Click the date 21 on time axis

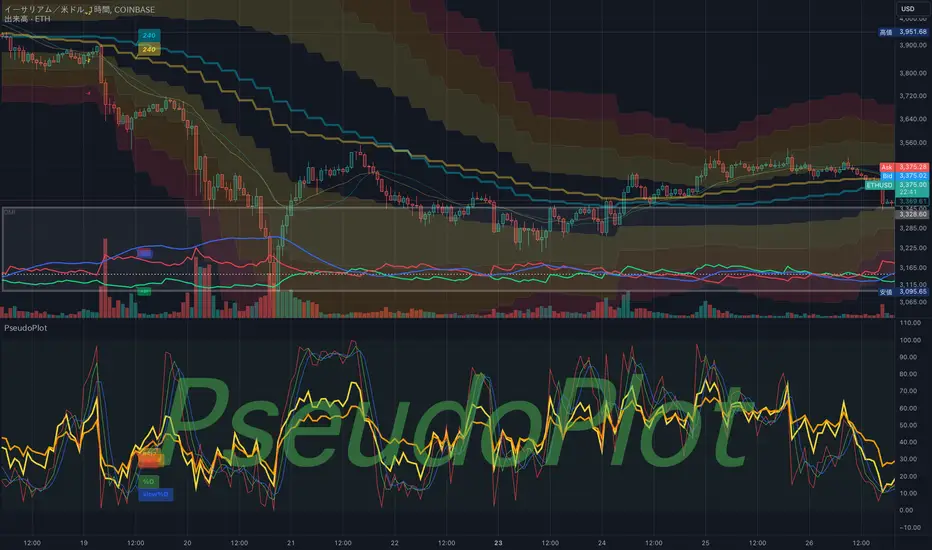[x=291, y=543]
